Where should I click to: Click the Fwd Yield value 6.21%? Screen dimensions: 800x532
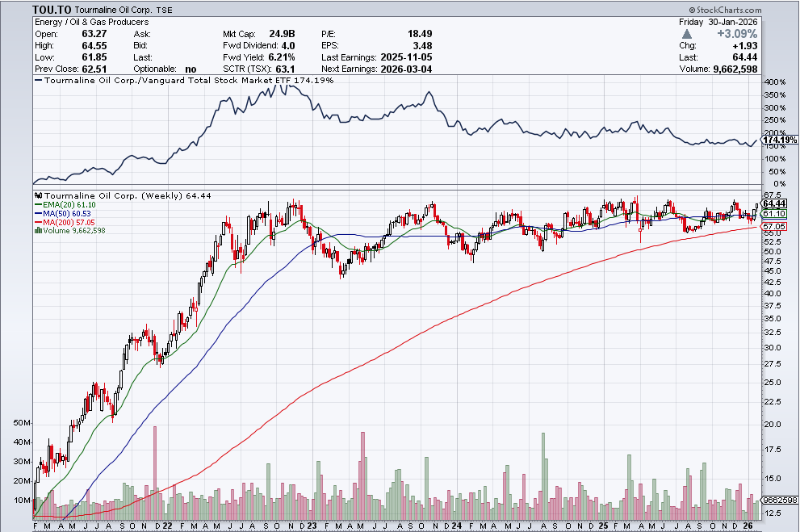(282, 57)
